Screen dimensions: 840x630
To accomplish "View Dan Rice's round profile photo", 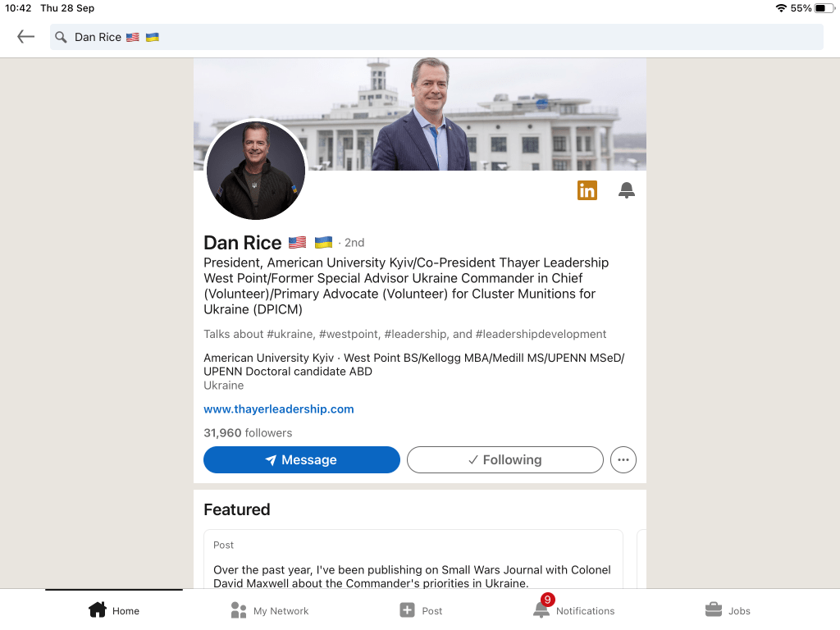I will tap(256, 171).
